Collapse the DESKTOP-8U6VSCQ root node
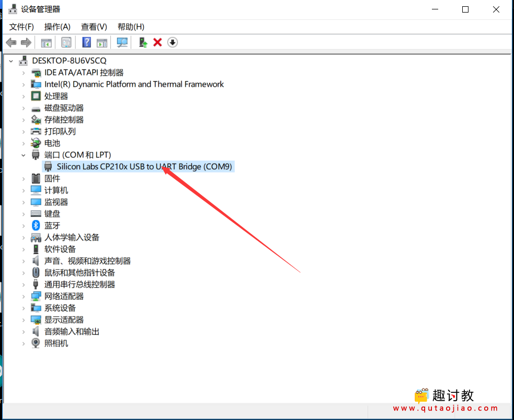This screenshot has height=420, width=514. (x=11, y=61)
